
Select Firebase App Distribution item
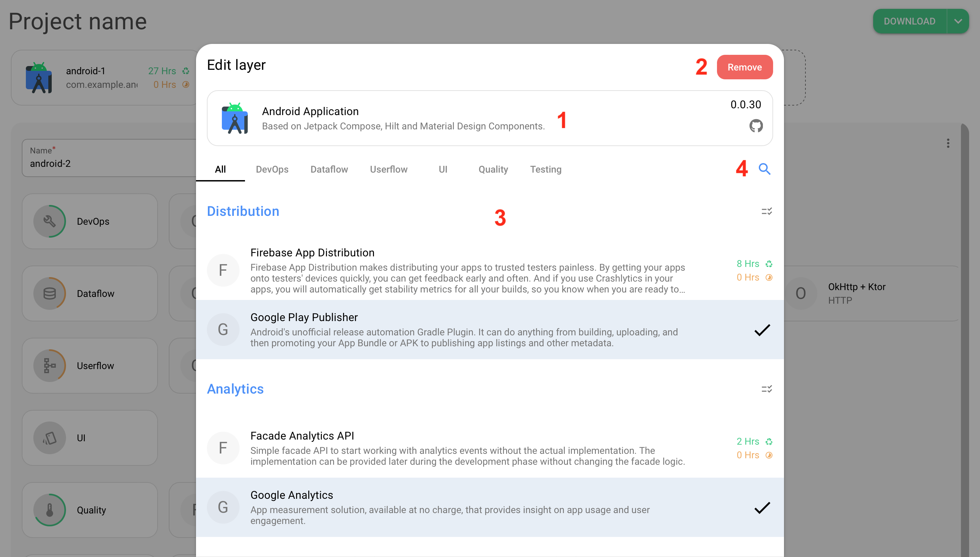point(490,270)
